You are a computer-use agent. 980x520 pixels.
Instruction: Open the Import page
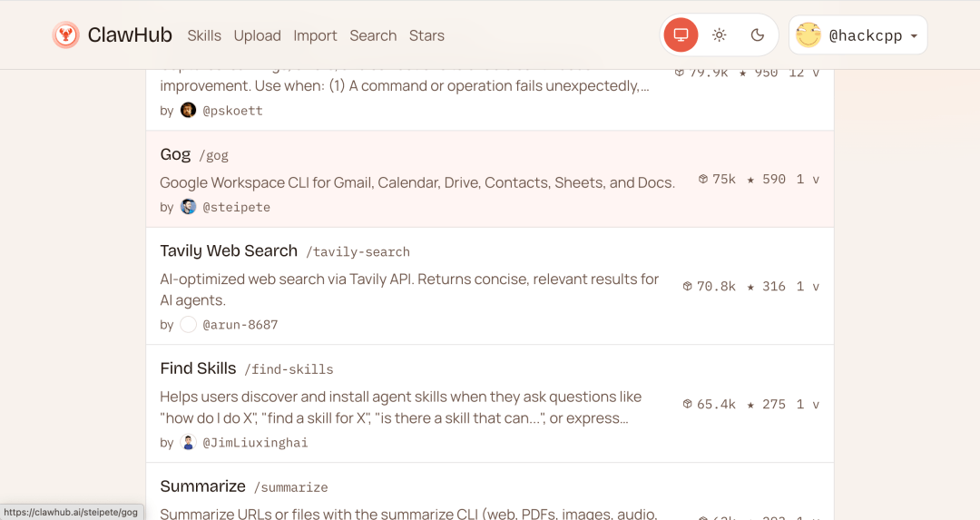click(x=315, y=35)
